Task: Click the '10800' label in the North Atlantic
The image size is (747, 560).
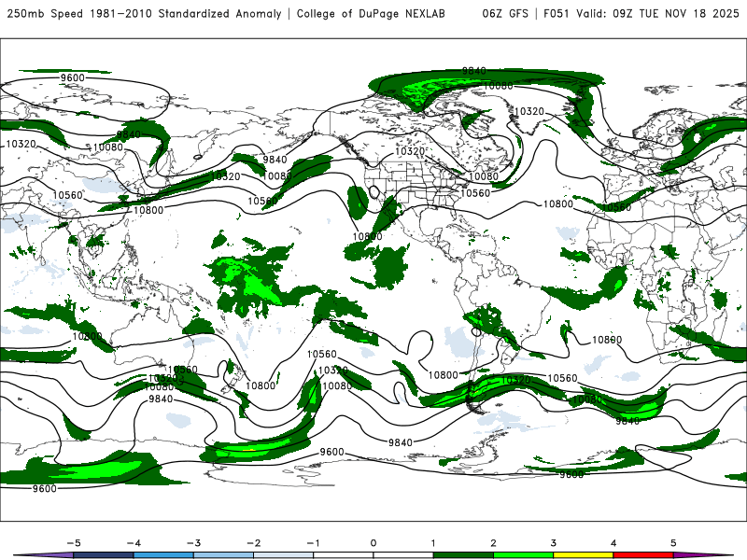Action: tap(557, 203)
